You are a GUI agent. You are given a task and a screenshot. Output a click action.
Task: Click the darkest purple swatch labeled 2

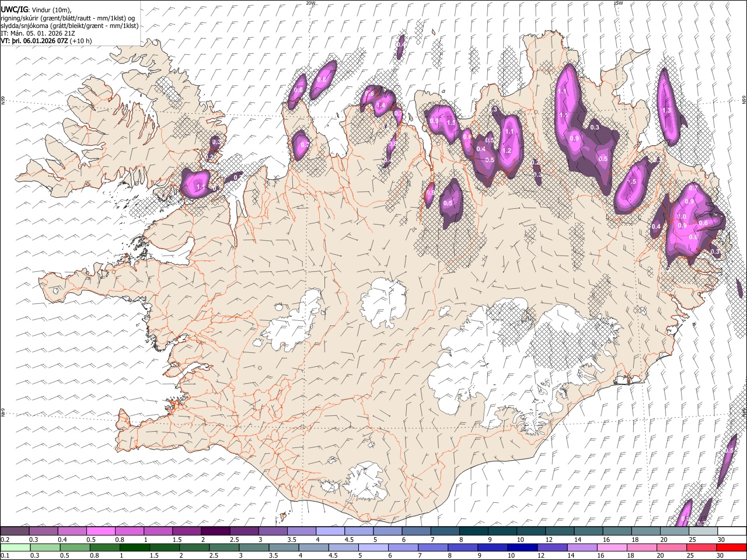click(x=215, y=531)
